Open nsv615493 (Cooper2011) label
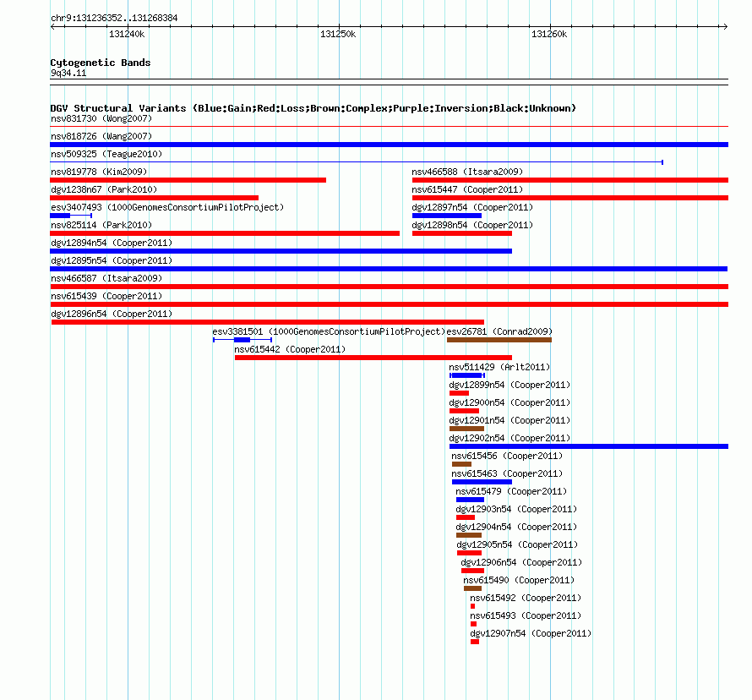752x700 pixels. coord(526,615)
